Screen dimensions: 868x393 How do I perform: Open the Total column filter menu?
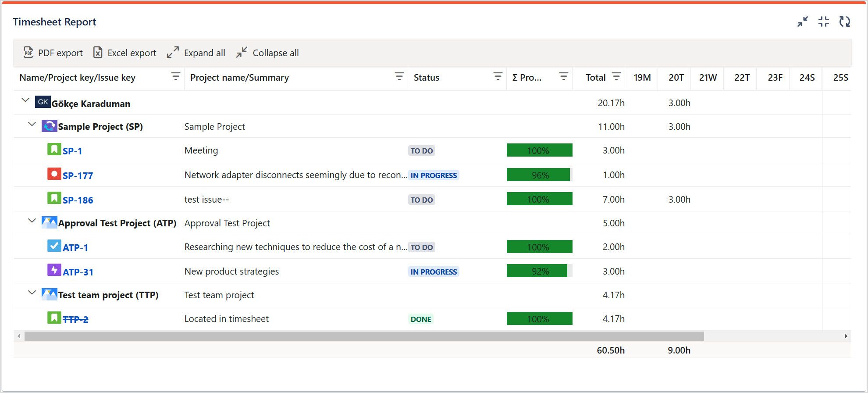pos(616,76)
